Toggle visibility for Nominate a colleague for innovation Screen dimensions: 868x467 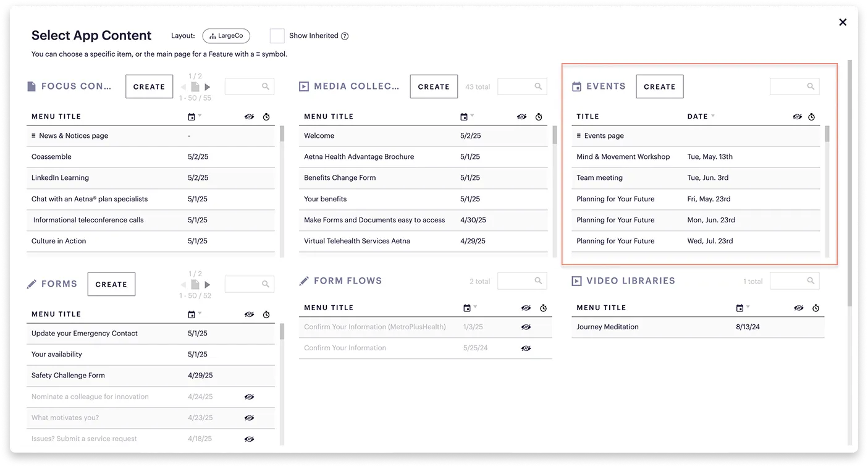pos(249,397)
